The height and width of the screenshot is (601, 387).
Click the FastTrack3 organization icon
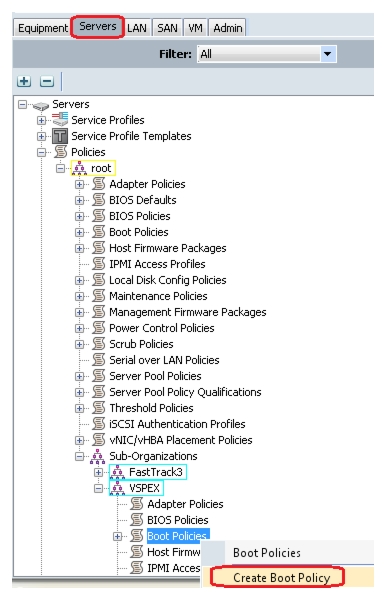point(117,472)
